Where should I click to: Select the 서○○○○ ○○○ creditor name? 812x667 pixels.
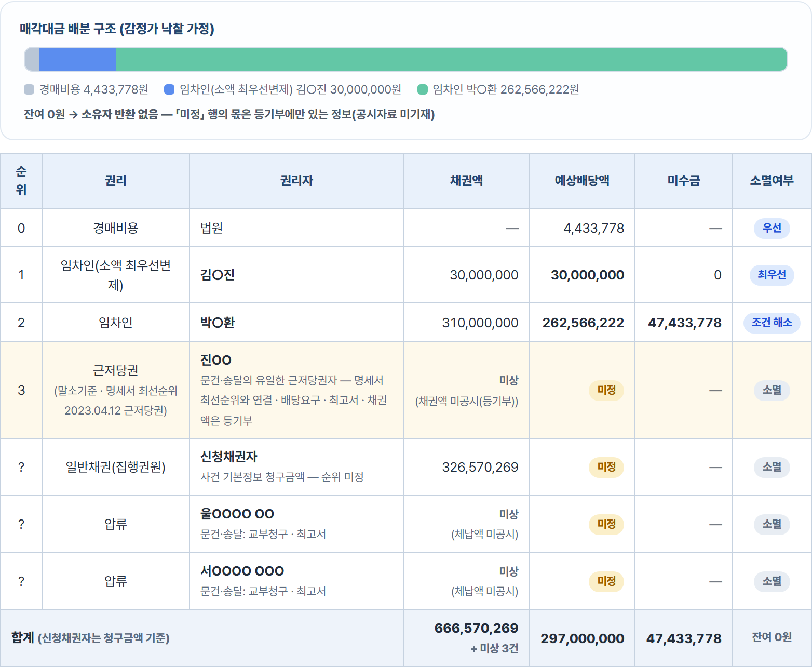242,571
